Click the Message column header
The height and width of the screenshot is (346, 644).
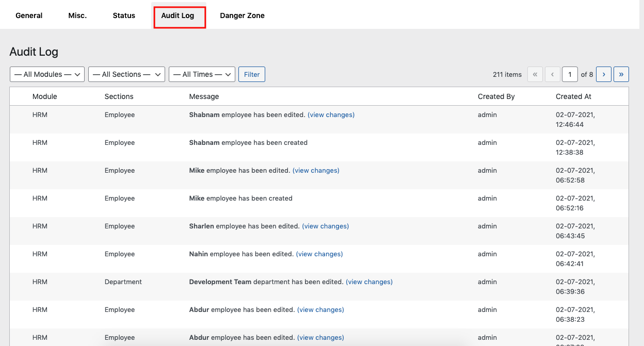click(x=204, y=96)
